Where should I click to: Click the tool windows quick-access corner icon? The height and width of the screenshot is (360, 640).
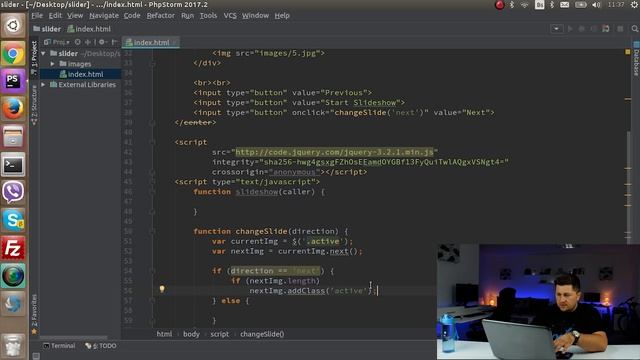pos(36,356)
